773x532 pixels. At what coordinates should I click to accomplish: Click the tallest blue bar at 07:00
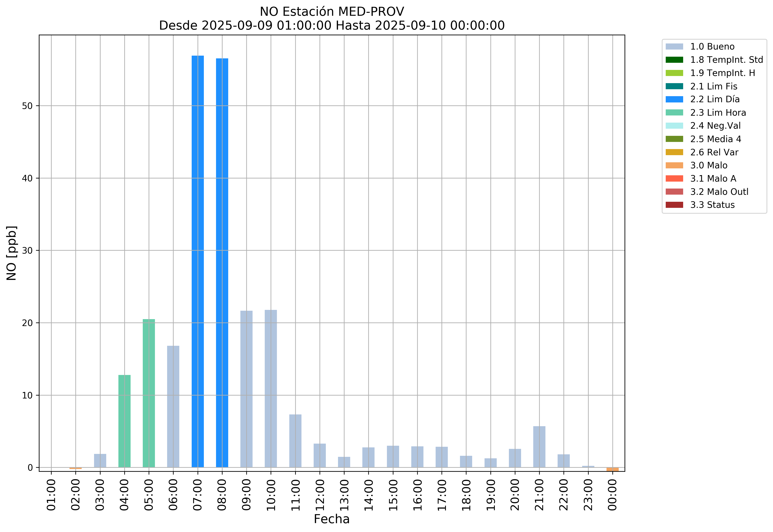(x=198, y=261)
